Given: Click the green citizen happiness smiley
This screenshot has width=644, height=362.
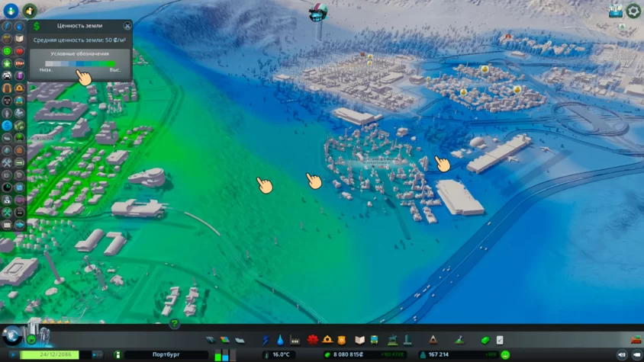Looking at the screenshot, I should (x=505, y=354).
